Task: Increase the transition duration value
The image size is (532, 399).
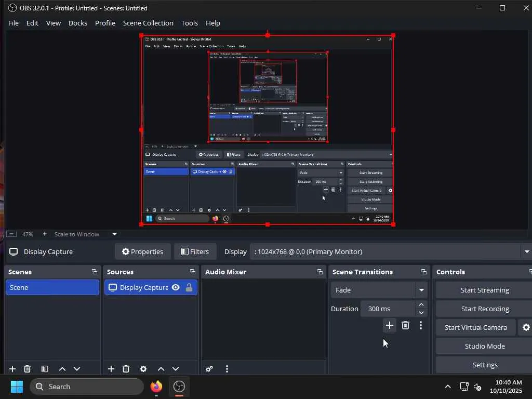Action: coord(421,305)
